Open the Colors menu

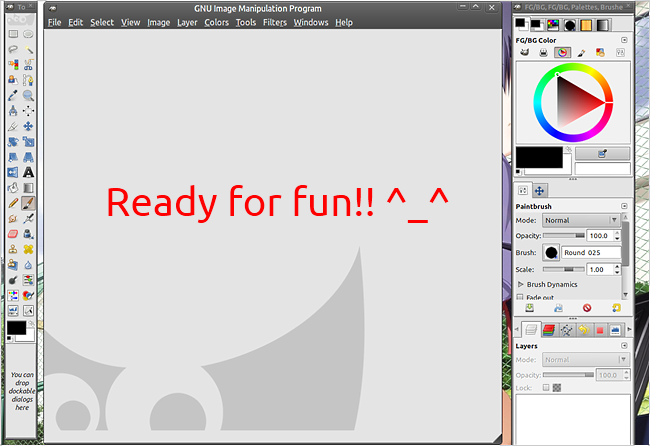pyautogui.click(x=216, y=22)
